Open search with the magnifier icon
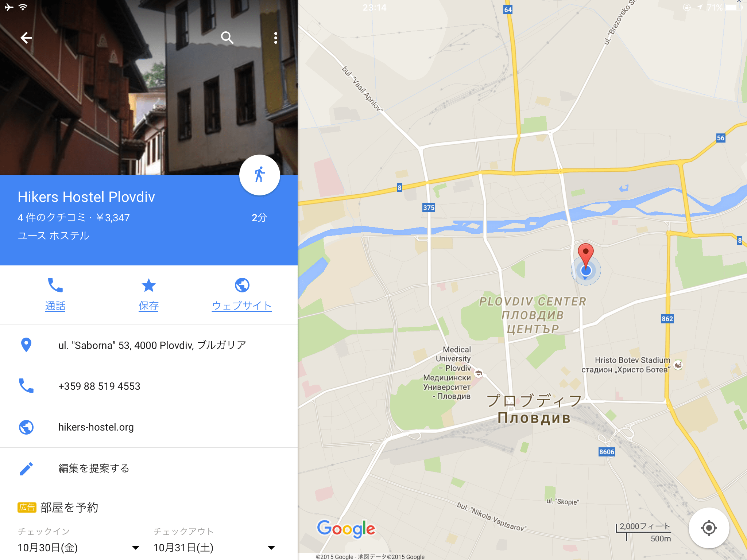Image resolution: width=747 pixels, height=560 pixels. click(227, 38)
